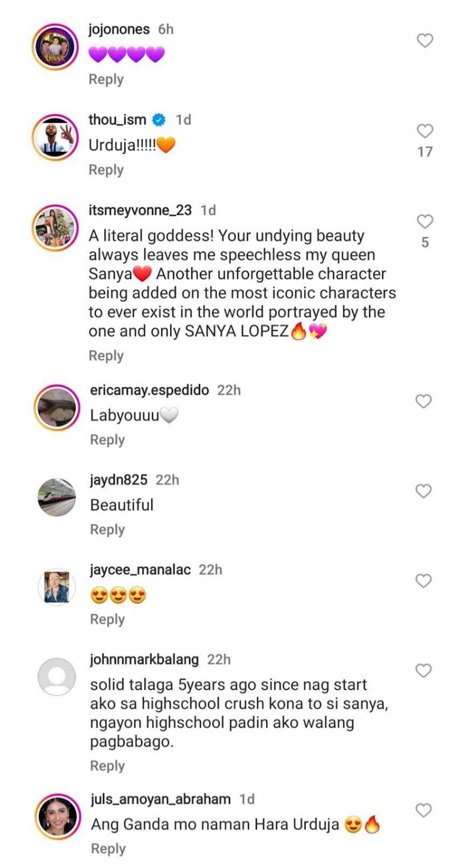This screenshot has width=457, height=868.
Task: Tap the heart next to ericamay.espedido's comment
Action: (x=423, y=401)
